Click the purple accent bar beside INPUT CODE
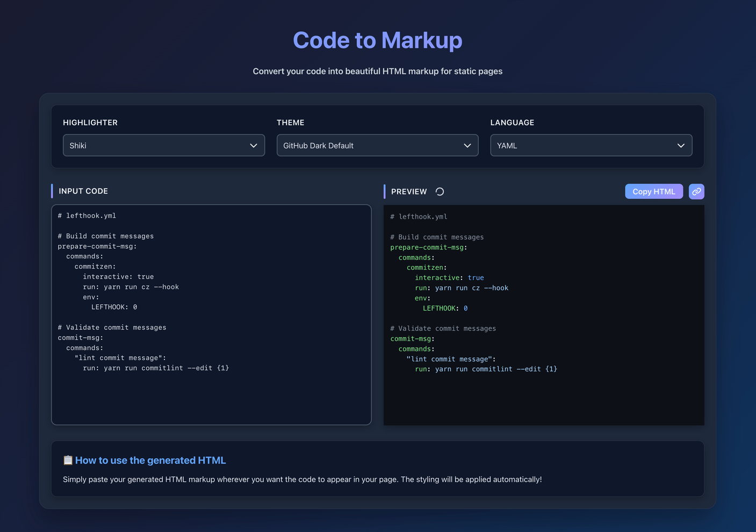This screenshot has width=756, height=532. pyautogui.click(x=52, y=191)
